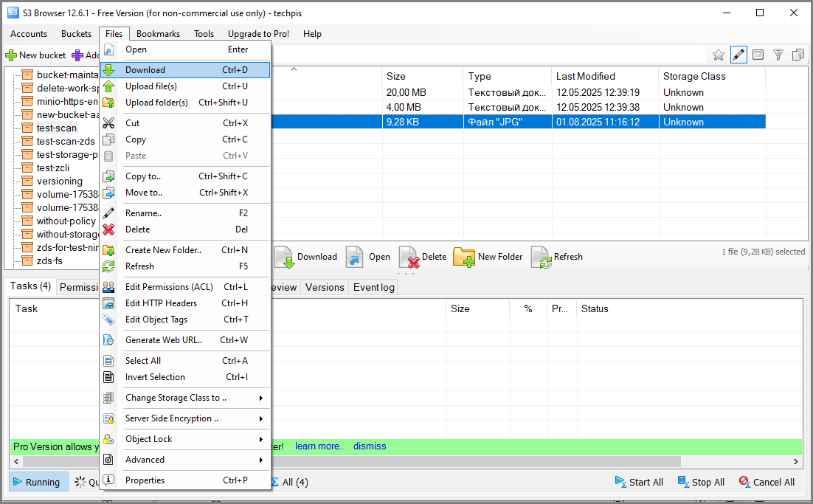The height and width of the screenshot is (504, 813).
Task: Click the Open button in file toolbar
Action: coord(368,257)
